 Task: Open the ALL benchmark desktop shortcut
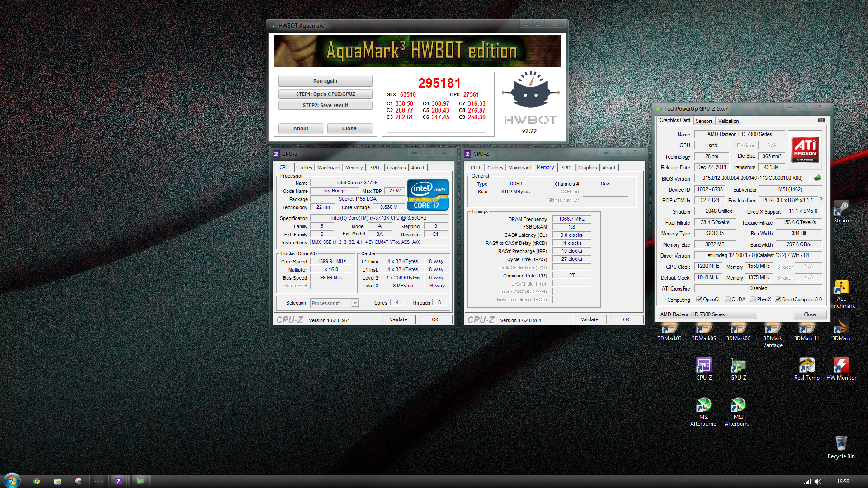pos(841,294)
